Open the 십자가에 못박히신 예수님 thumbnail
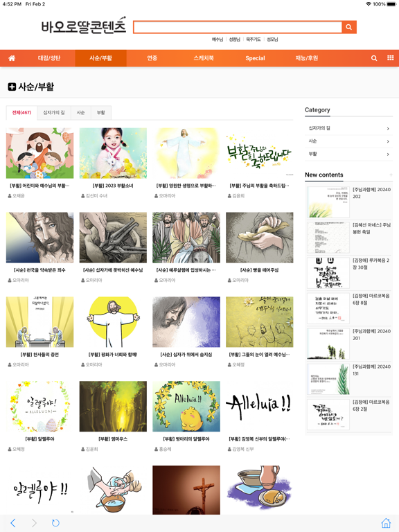The image size is (399, 532). pos(113,238)
